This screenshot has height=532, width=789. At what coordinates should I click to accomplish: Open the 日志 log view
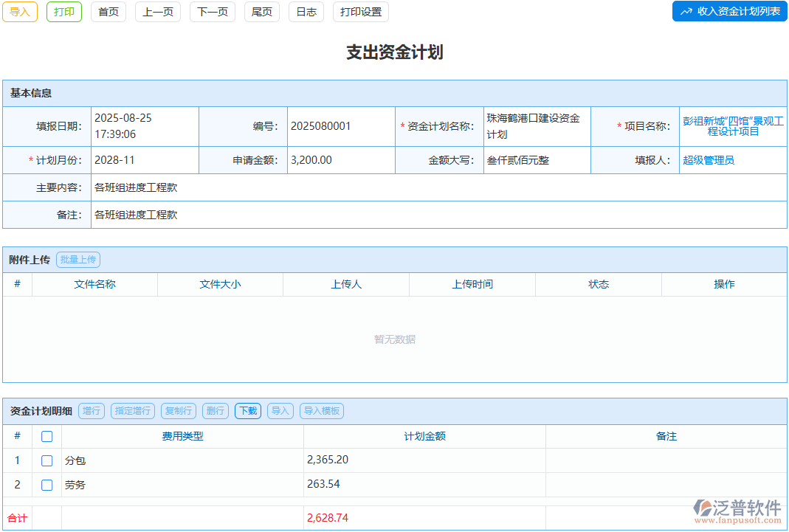pos(306,12)
